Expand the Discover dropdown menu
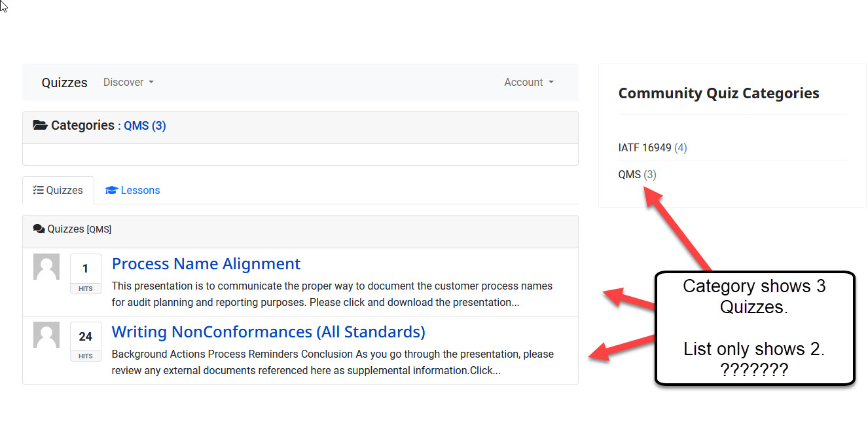 128,83
